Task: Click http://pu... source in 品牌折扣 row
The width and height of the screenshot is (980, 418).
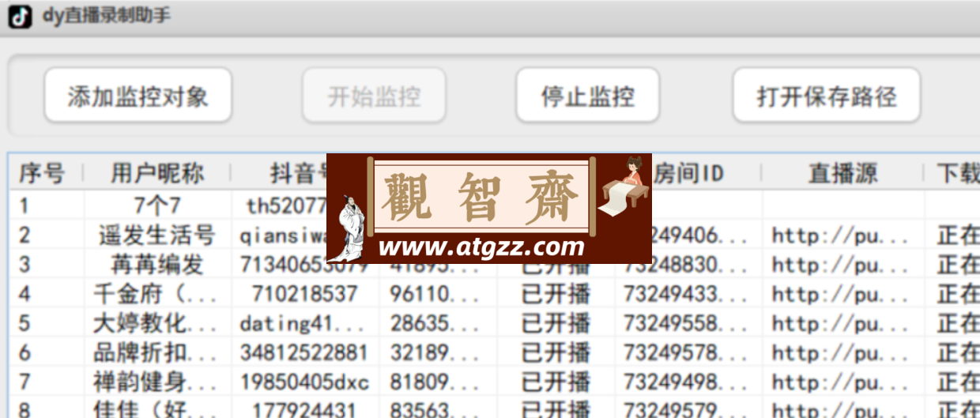Action: (x=841, y=352)
